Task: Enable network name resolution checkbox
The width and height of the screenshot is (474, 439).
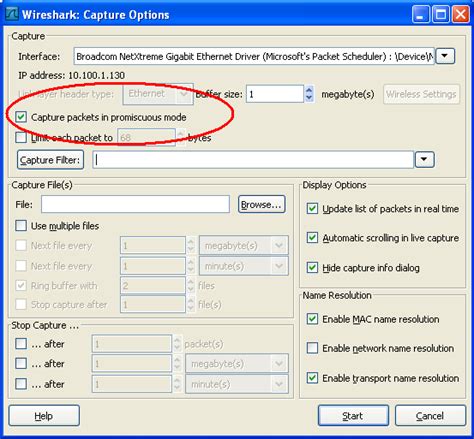Action: (312, 348)
